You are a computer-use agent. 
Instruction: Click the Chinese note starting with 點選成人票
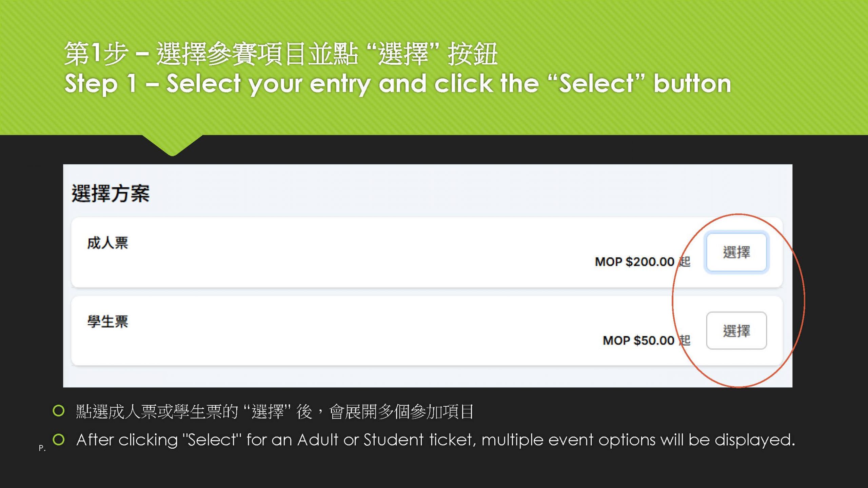(275, 412)
